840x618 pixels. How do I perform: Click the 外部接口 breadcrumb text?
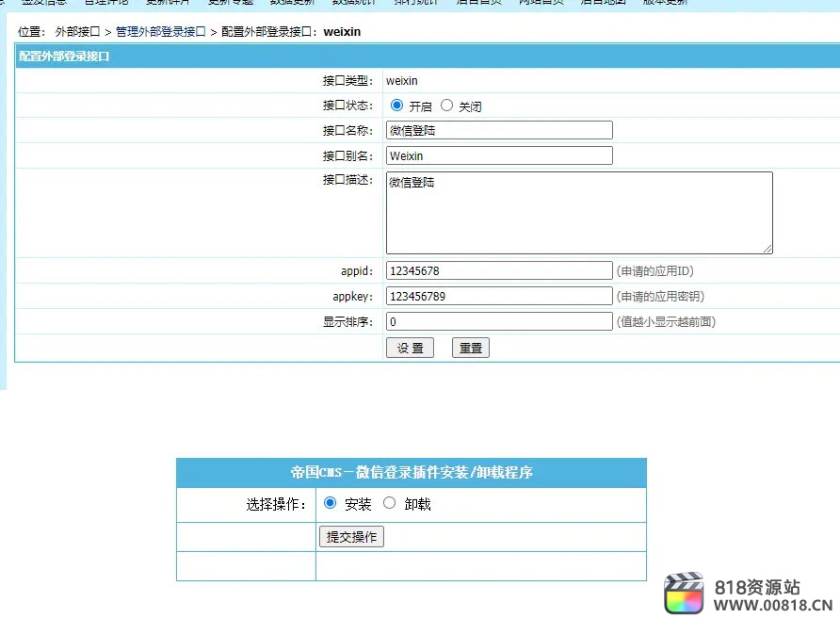coord(77,32)
